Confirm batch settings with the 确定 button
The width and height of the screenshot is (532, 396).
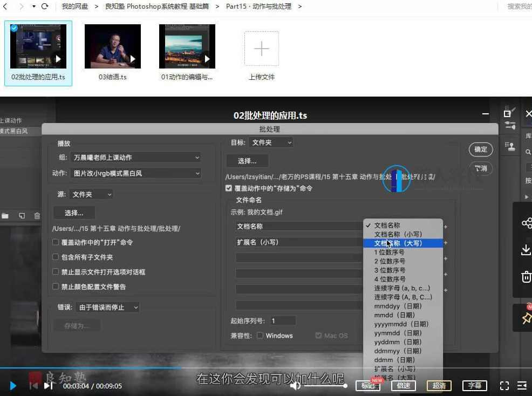(480, 149)
